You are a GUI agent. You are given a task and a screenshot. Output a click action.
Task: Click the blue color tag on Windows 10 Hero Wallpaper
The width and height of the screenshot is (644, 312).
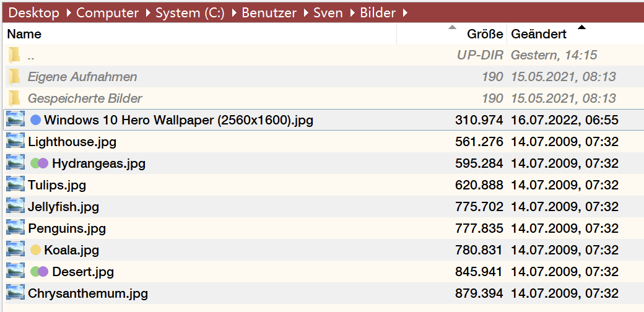36,120
